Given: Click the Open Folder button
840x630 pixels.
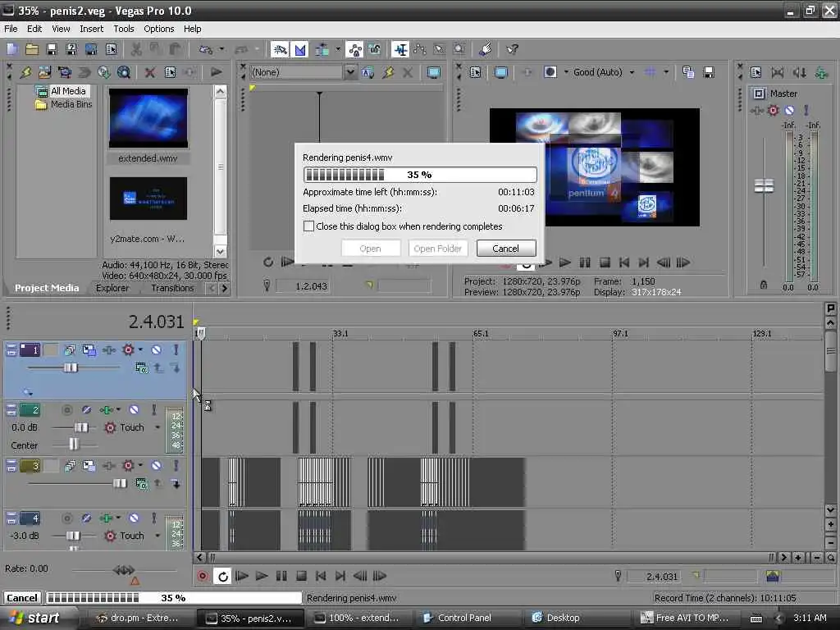Looking at the screenshot, I should click(438, 249).
